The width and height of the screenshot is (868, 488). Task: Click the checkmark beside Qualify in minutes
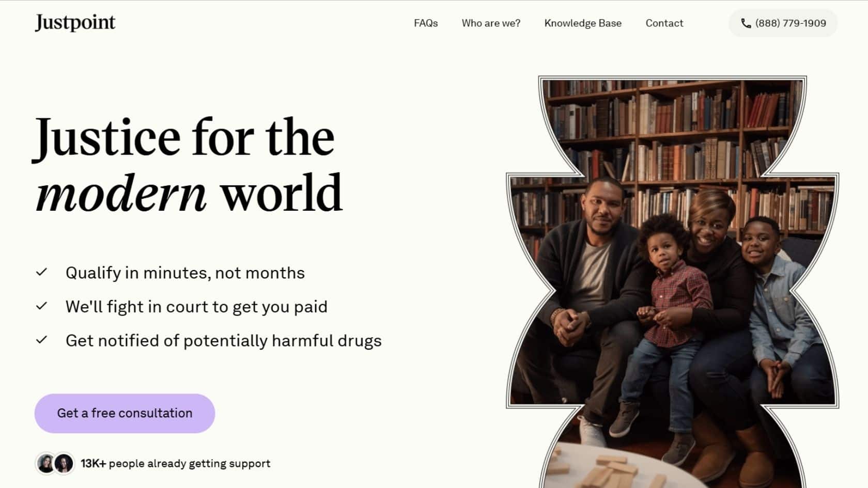coord(42,272)
